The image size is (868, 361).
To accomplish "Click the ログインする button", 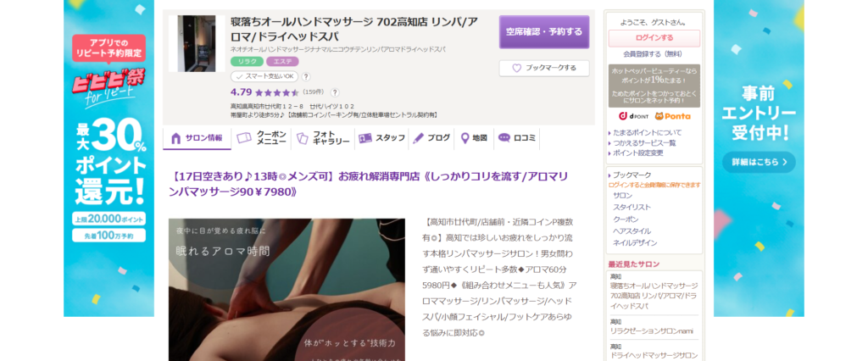I will tap(654, 38).
